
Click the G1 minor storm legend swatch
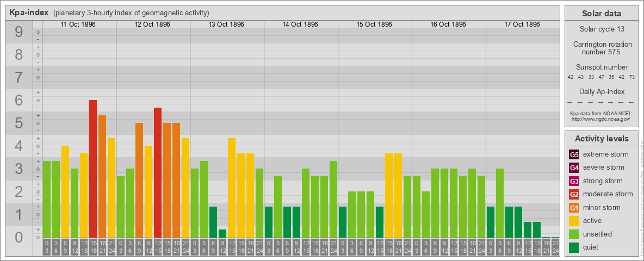pos(574,208)
